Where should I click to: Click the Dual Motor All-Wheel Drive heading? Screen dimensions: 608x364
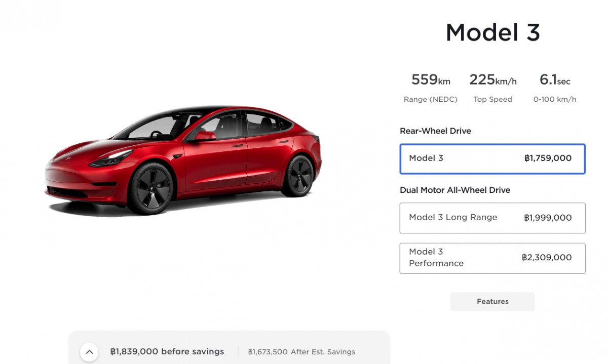(x=455, y=190)
